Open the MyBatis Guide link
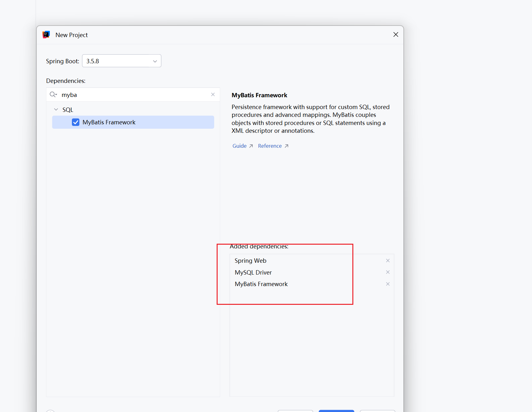This screenshot has width=532, height=412. coord(242,146)
